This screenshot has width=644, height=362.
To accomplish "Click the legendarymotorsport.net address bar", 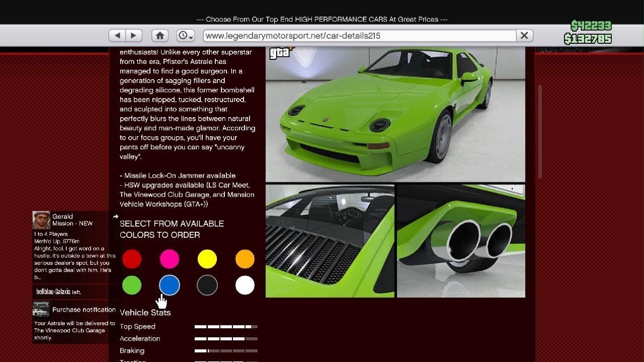I will click(360, 36).
